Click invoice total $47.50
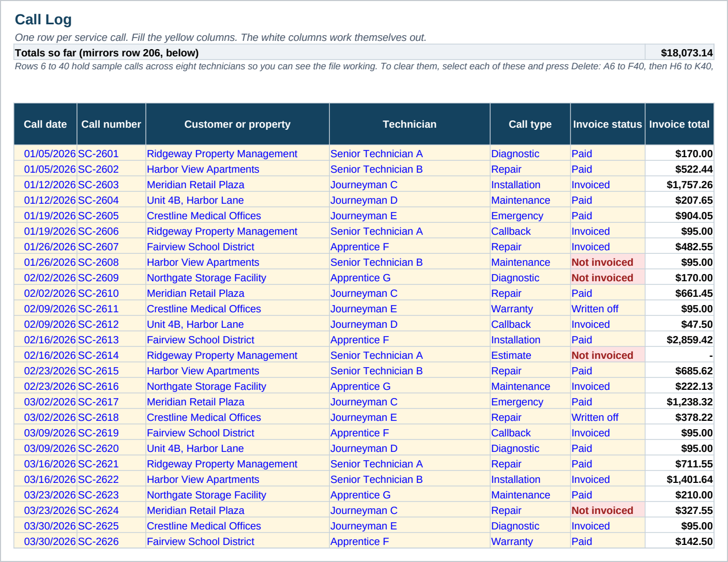The width and height of the screenshot is (728, 562). (679, 324)
